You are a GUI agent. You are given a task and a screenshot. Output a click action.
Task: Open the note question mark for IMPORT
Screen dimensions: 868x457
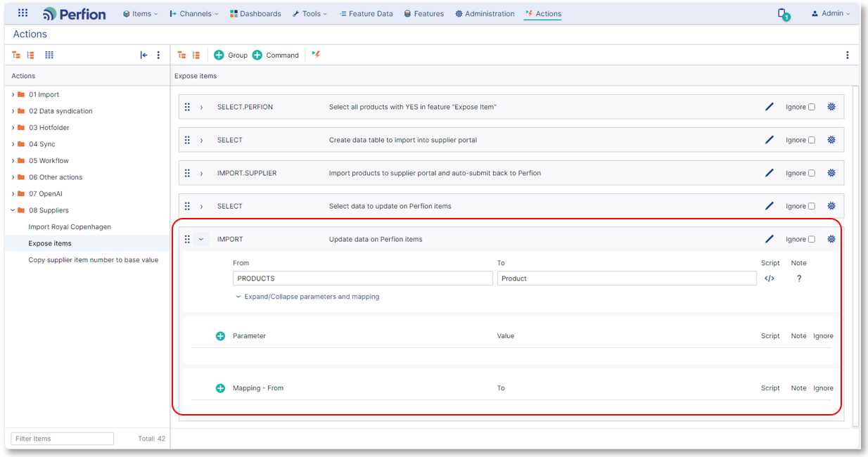(x=799, y=278)
